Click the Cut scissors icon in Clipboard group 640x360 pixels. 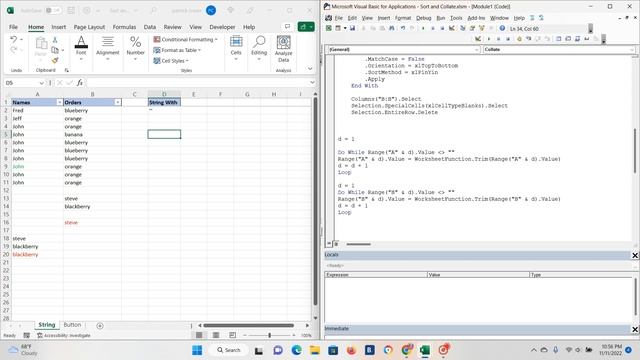click(x=55, y=40)
